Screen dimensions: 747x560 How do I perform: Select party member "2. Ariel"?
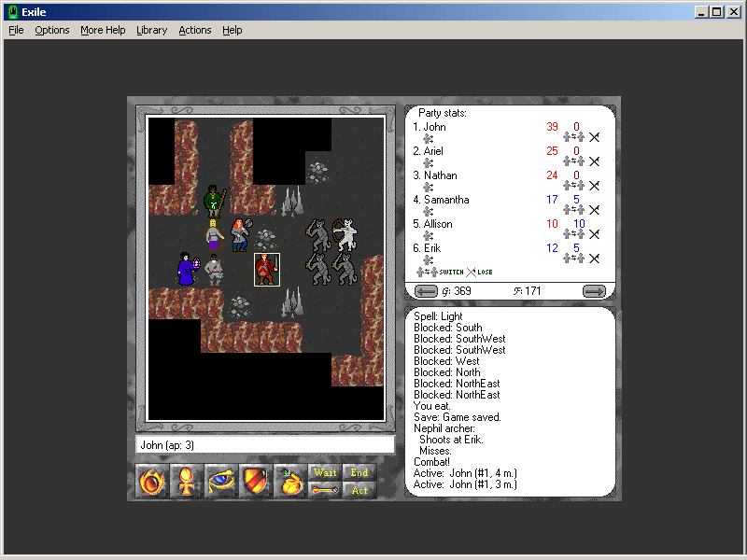coord(428,151)
